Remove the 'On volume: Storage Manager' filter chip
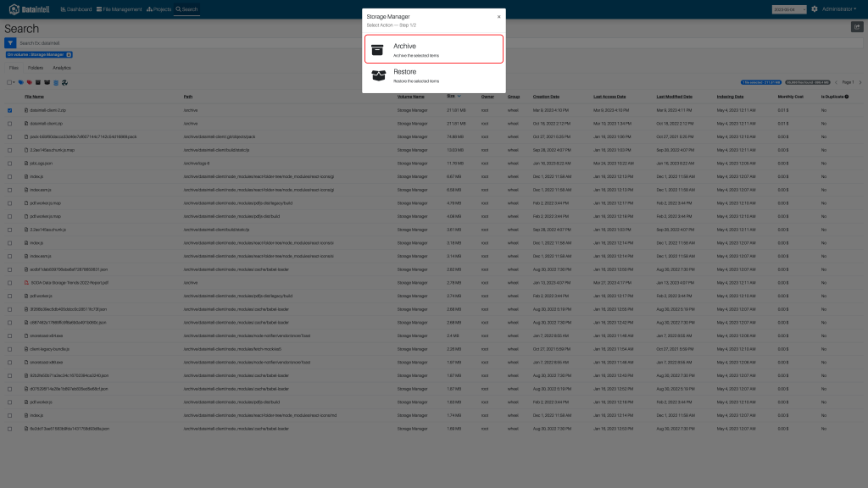 69,55
